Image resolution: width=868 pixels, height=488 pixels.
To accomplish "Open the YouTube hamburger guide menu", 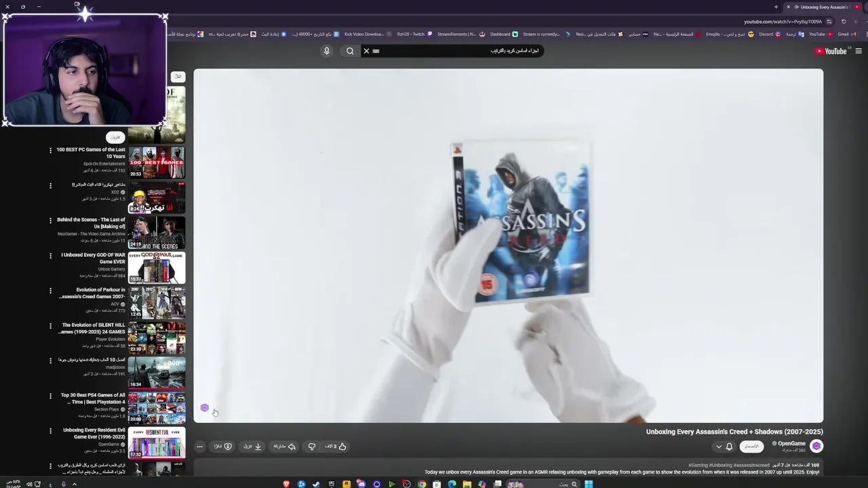I will [859, 51].
